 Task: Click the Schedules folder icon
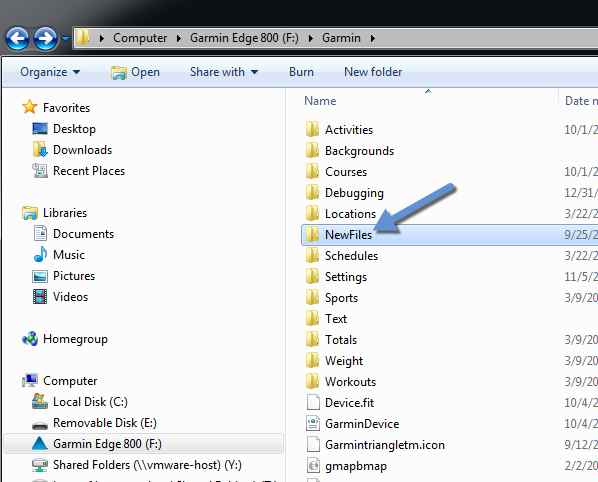(x=312, y=255)
